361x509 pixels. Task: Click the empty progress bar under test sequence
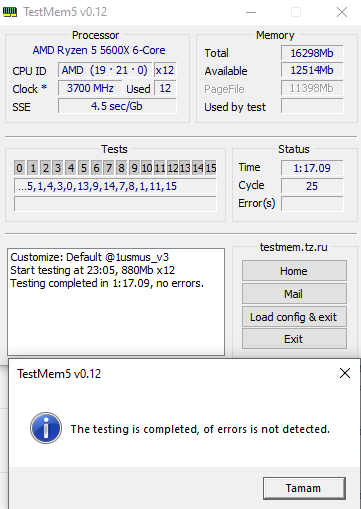click(115, 204)
